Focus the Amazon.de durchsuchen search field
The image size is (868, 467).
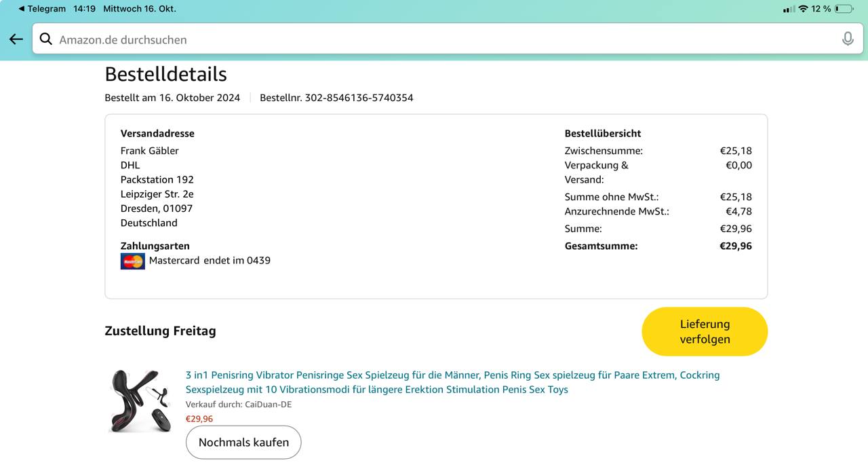pyautogui.click(x=434, y=39)
